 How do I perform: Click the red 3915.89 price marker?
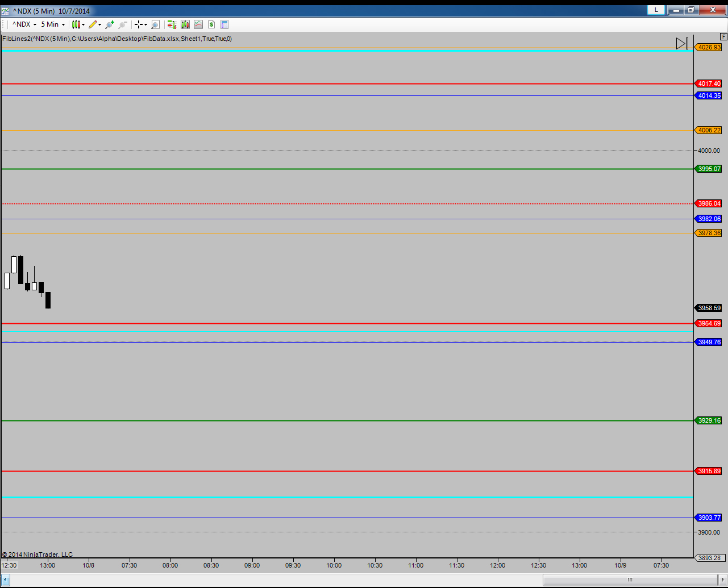coord(708,471)
